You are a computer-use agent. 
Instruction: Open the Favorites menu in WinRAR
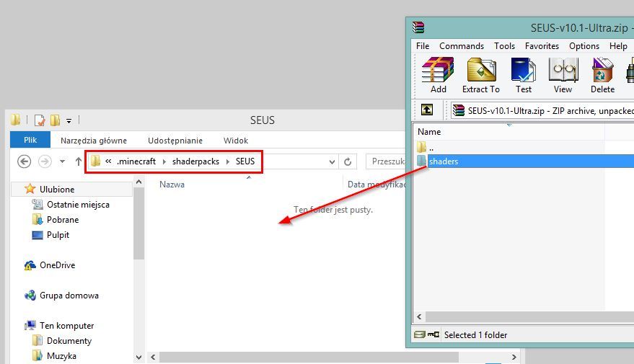coord(542,46)
